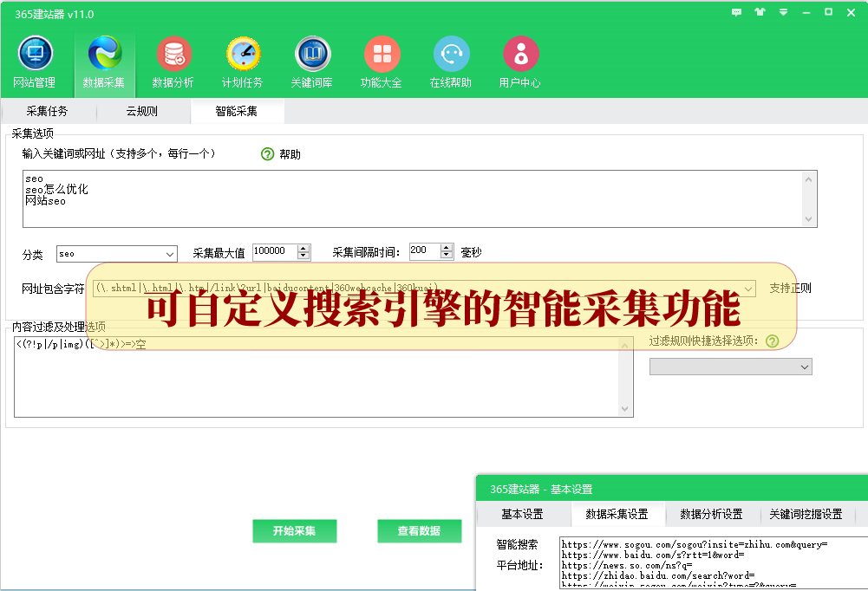Viewport: 868px width, 591px height.
Task: Decrease 采集最大值 with the down arrow
Action: [x=303, y=256]
